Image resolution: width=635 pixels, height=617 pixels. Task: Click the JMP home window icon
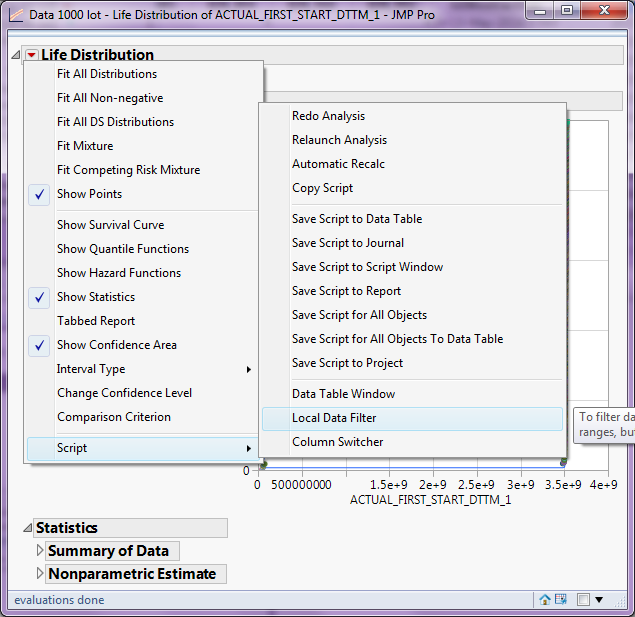tap(545, 600)
